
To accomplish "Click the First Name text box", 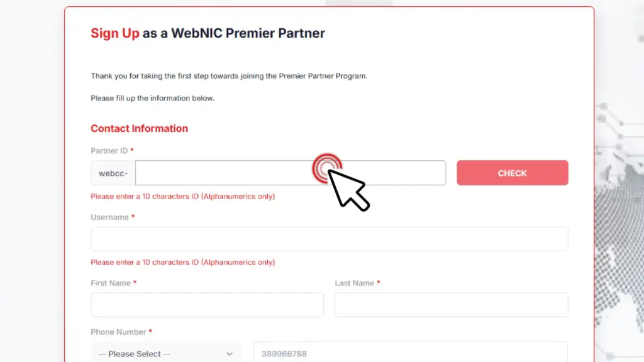I will coord(207,305).
